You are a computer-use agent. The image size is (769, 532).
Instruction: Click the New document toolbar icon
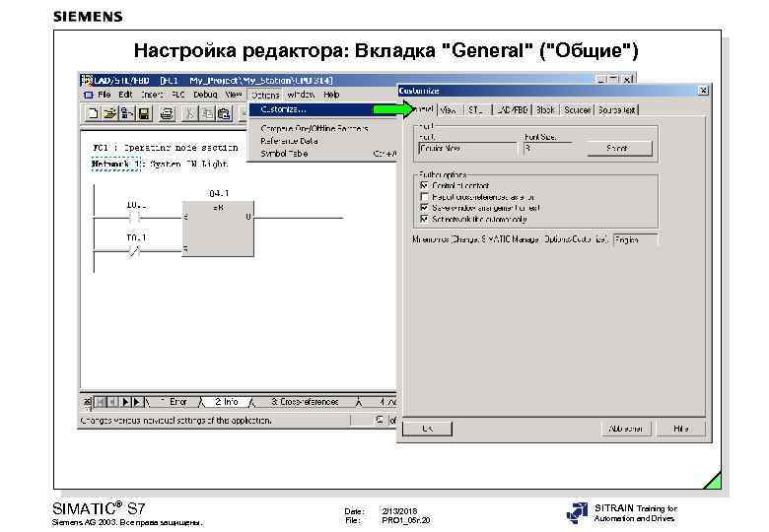[92, 113]
